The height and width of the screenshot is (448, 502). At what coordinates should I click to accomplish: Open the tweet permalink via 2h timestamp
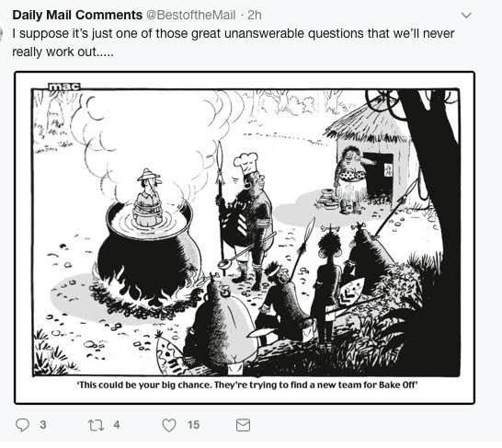click(x=255, y=15)
